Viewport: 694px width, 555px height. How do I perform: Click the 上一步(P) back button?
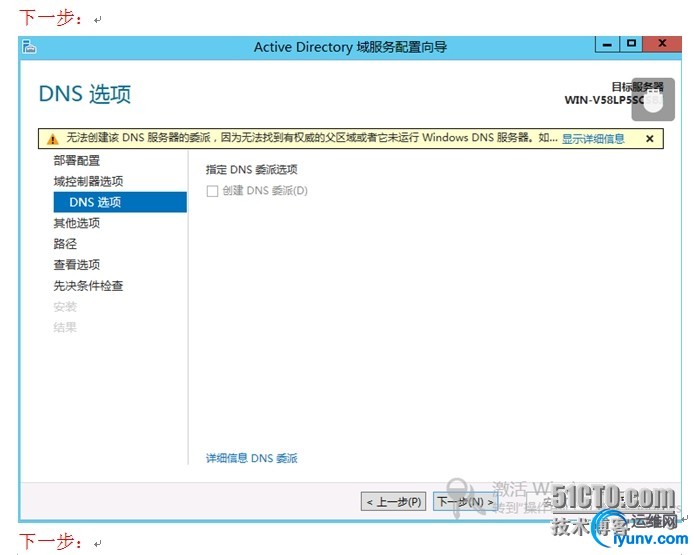click(x=393, y=501)
